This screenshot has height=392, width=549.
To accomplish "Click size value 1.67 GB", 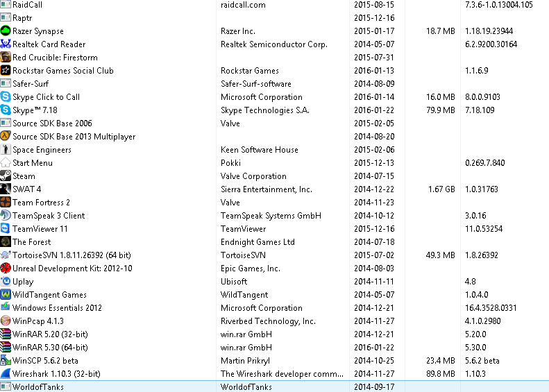I will [441, 189].
